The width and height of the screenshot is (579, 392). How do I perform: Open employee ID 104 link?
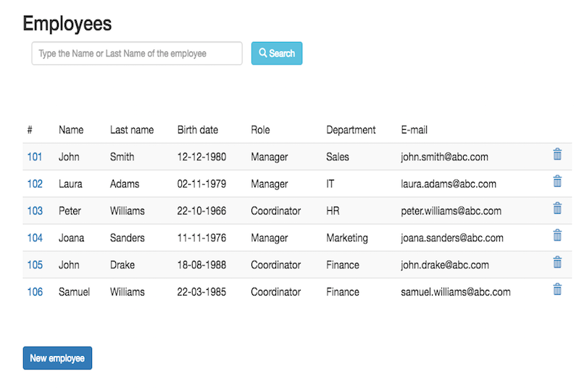pyautogui.click(x=35, y=238)
